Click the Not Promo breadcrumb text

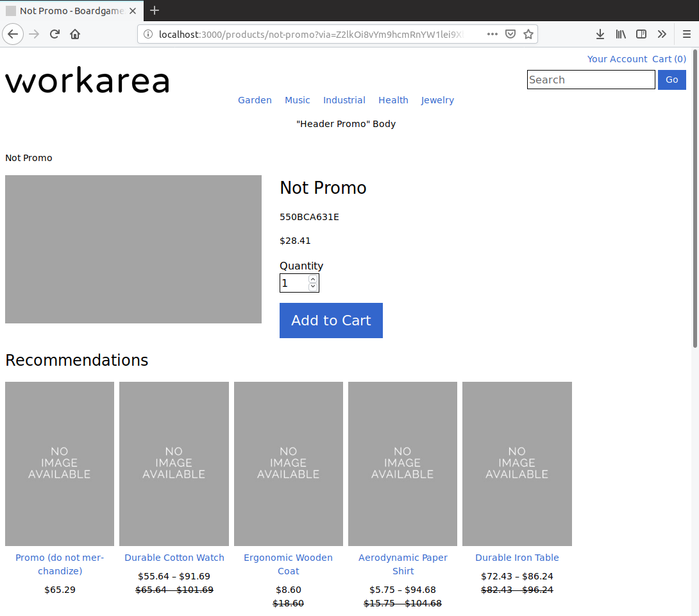pos(28,158)
